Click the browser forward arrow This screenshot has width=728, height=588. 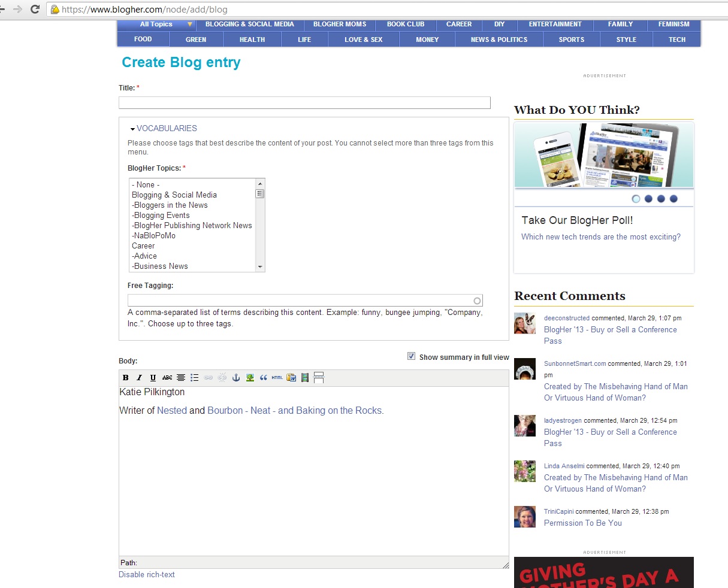[x=17, y=9]
